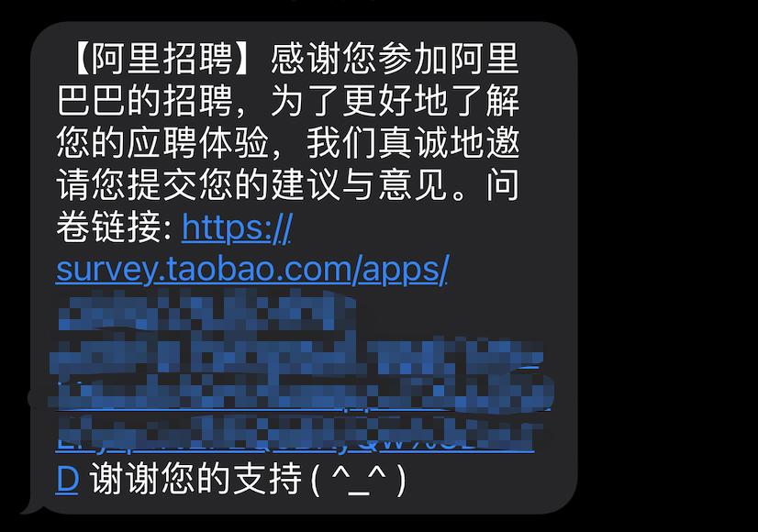Tap the 请您提交您的建议与意见 sentence

click(251, 185)
